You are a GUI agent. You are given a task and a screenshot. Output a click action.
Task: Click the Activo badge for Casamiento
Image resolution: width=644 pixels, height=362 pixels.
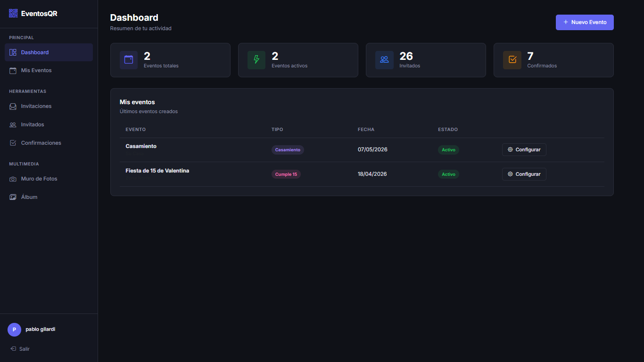(x=448, y=149)
